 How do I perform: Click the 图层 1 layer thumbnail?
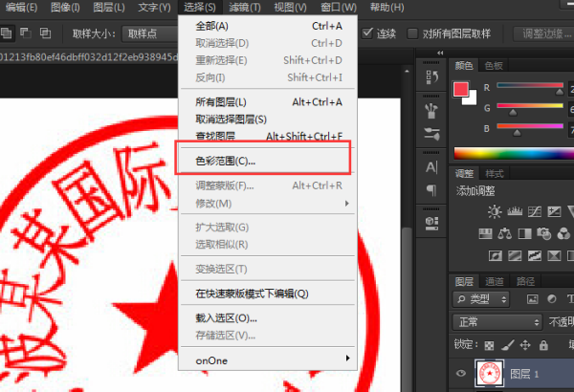click(490, 373)
